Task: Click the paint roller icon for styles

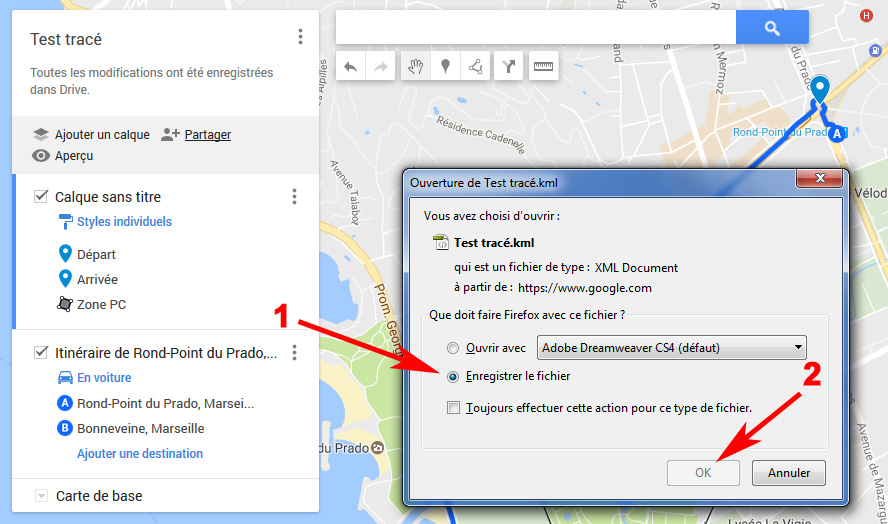Action: [66, 221]
